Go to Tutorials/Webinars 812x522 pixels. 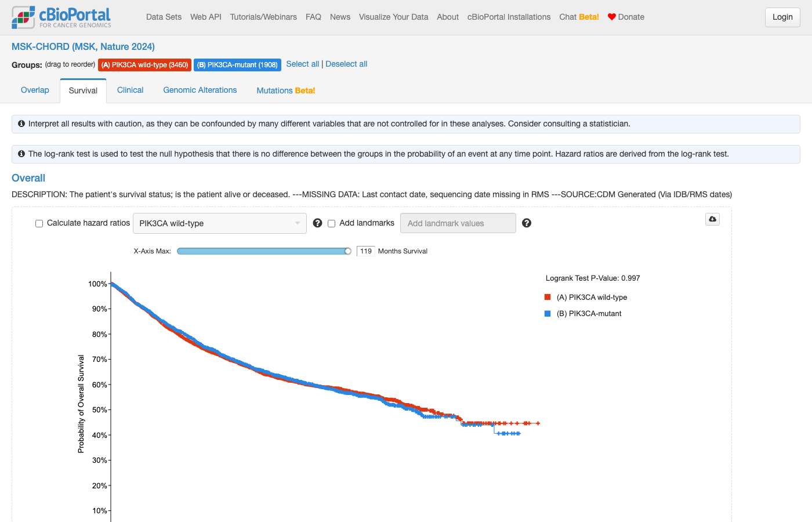pos(263,17)
